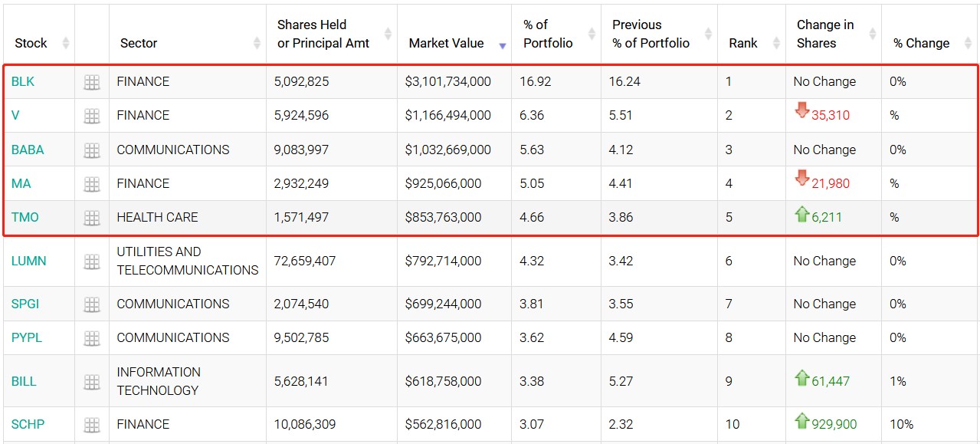Sort by the Stock column arrows
This screenshot has height=444, width=980.
click(66, 43)
